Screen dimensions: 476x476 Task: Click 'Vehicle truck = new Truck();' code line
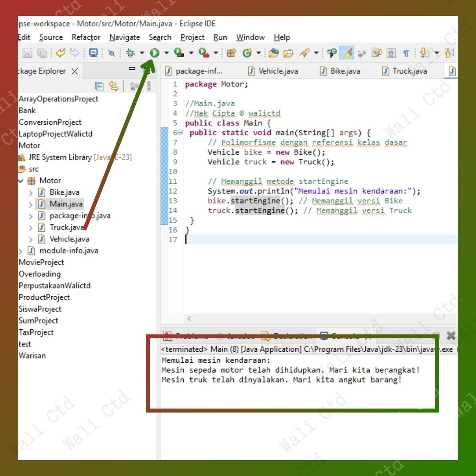271,162
